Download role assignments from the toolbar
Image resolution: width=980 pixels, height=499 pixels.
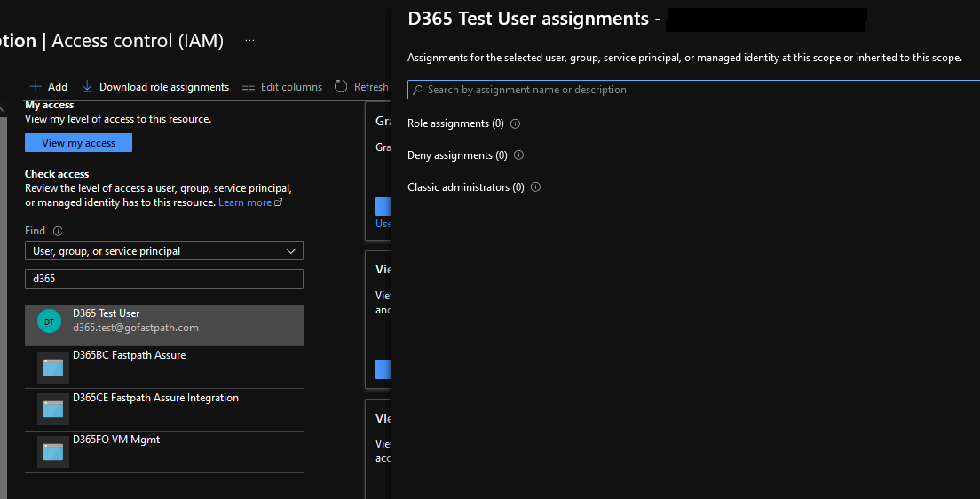(155, 87)
